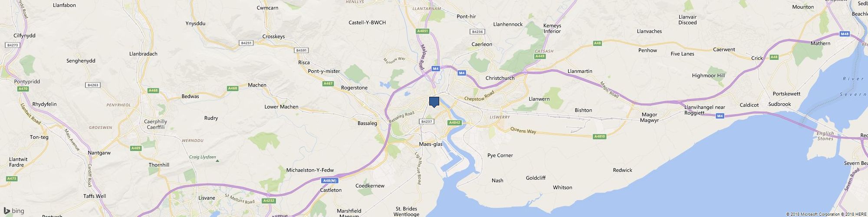Viewport: 868px width, 217px height.
Task: Click the A4042 road badge
Action: [454, 123]
